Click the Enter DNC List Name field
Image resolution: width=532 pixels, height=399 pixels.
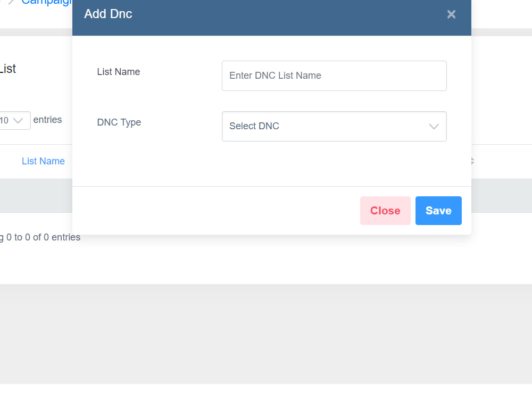[x=334, y=76]
